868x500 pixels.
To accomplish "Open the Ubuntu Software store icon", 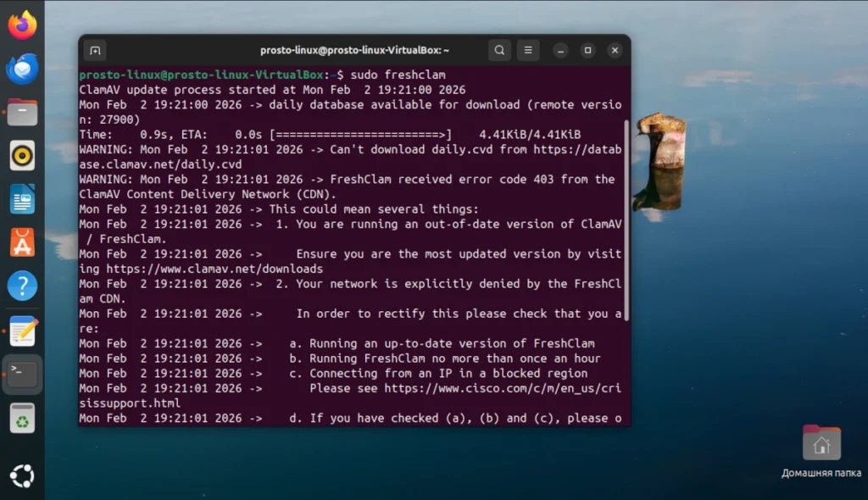I will point(22,242).
